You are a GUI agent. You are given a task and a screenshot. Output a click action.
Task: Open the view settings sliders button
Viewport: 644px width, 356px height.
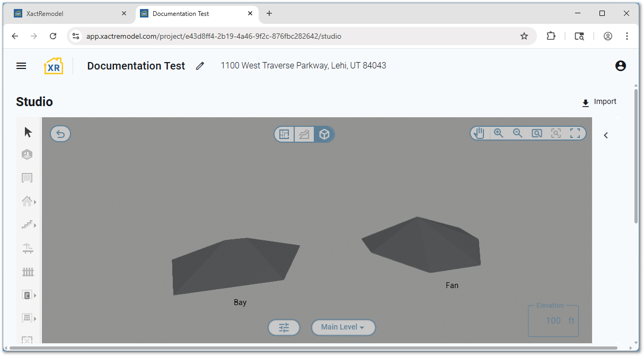(284, 327)
